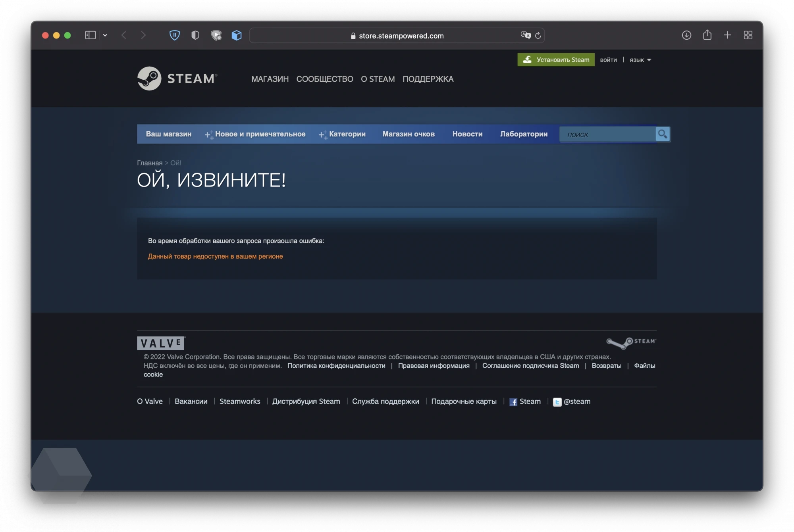794x532 pixels.
Task: Go back with the back arrow
Action: [x=123, y=35]
